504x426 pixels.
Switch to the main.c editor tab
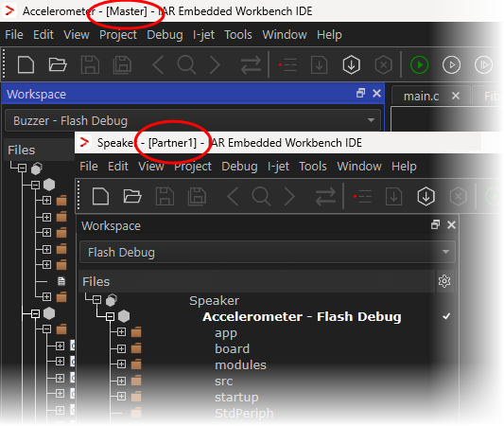[421, 96]
